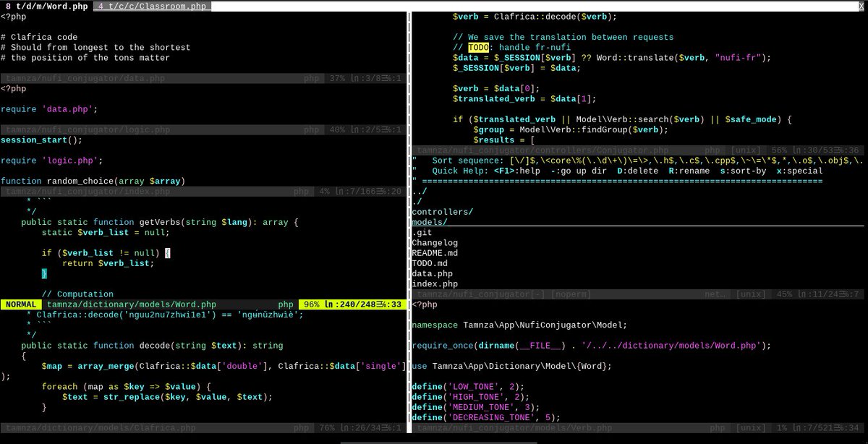Open the Changelog file in netrw
The width and height of the screenshot is (868, 444).
click(435, 243)
